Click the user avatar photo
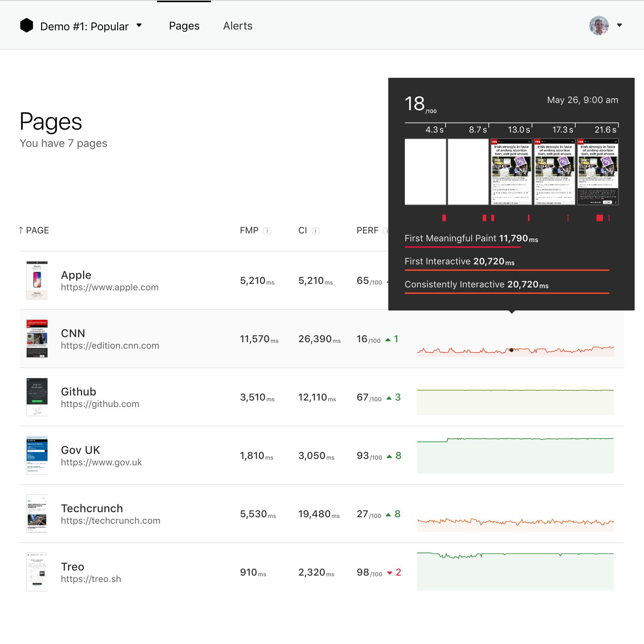Screen dimensions: 644x644 click(599, 26)
